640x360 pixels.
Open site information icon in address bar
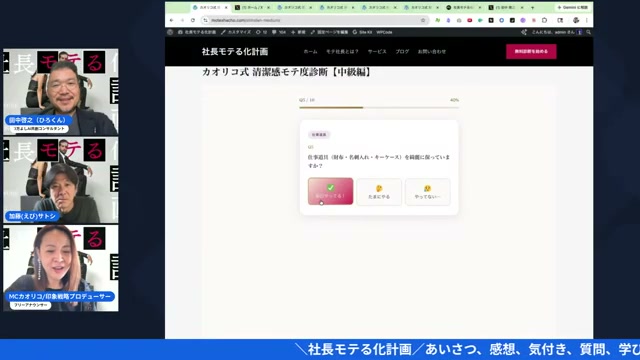point(206,20)
